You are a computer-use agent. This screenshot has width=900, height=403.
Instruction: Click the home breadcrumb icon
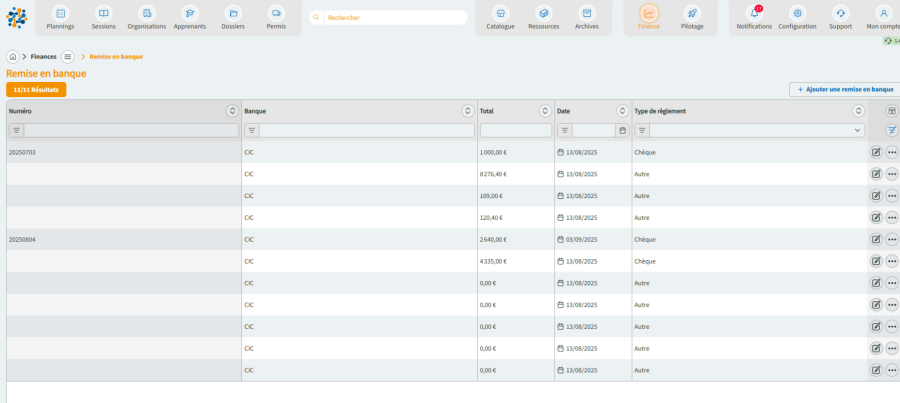click(13, 57)
